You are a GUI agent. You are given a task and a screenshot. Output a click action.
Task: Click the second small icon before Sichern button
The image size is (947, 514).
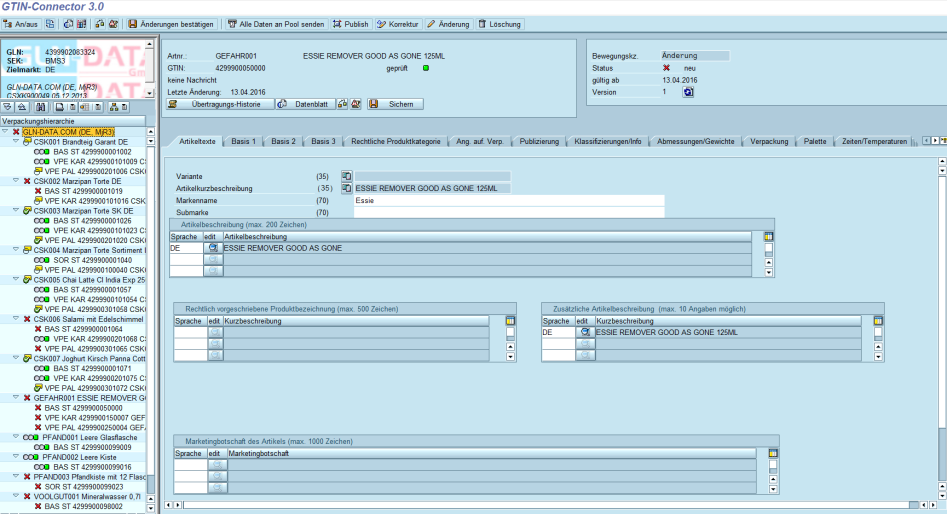pyautogui.click(x=356, y=104)
